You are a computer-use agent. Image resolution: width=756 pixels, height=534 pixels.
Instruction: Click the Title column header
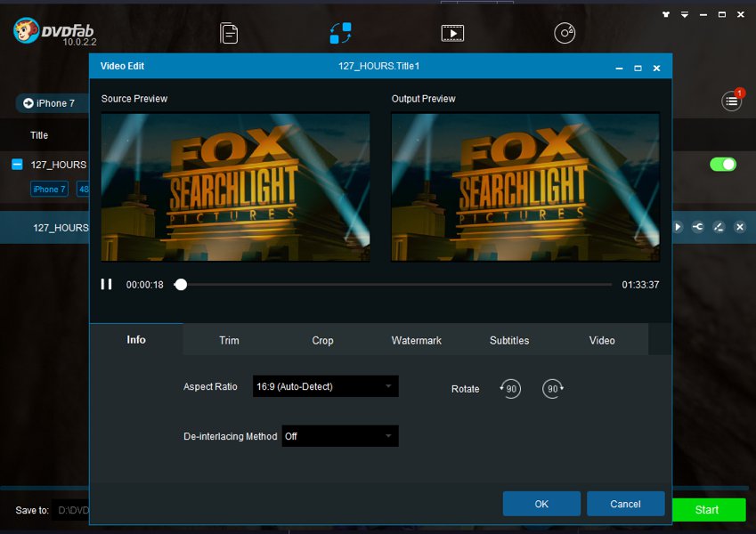point(39,135)
